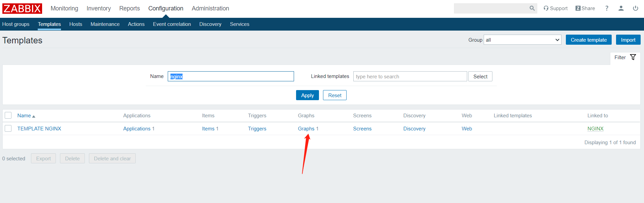
Task: Open Web link for TEMPLATE NGINX
Action: [467, 129]
